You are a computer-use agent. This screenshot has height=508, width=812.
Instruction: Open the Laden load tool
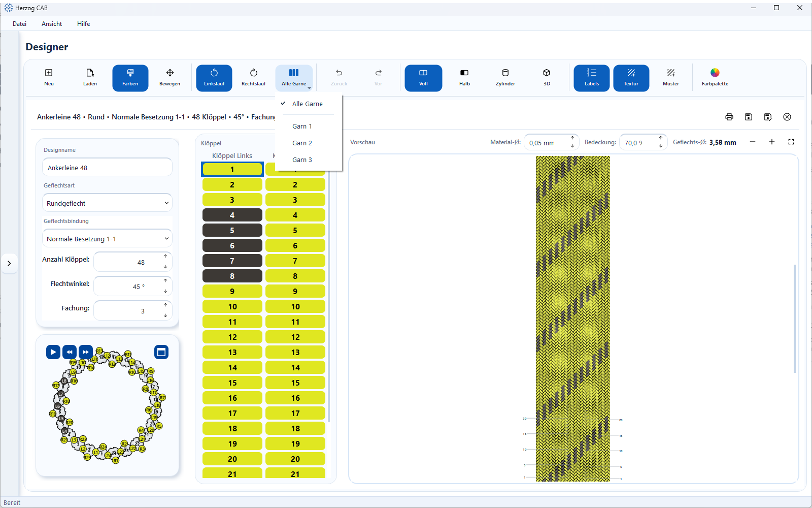[90, 78]
